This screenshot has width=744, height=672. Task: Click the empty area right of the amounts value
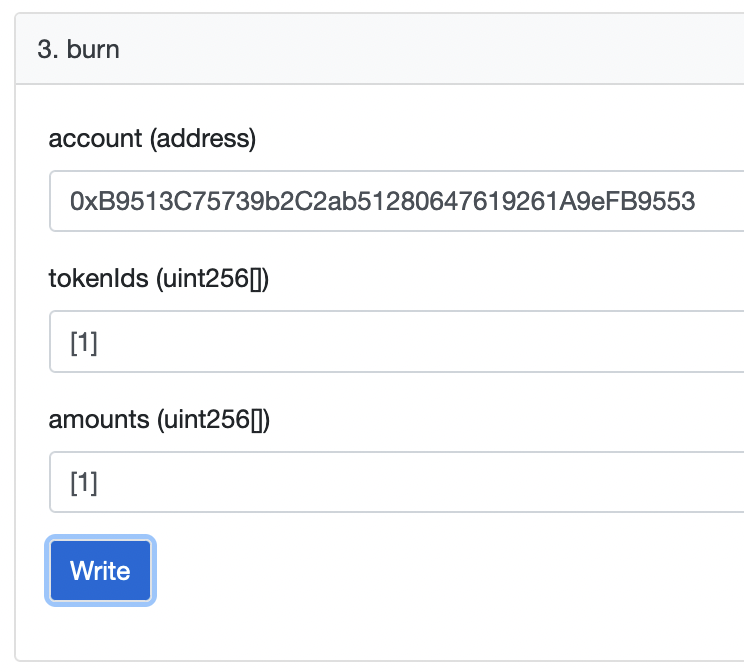tap(418, 482)
